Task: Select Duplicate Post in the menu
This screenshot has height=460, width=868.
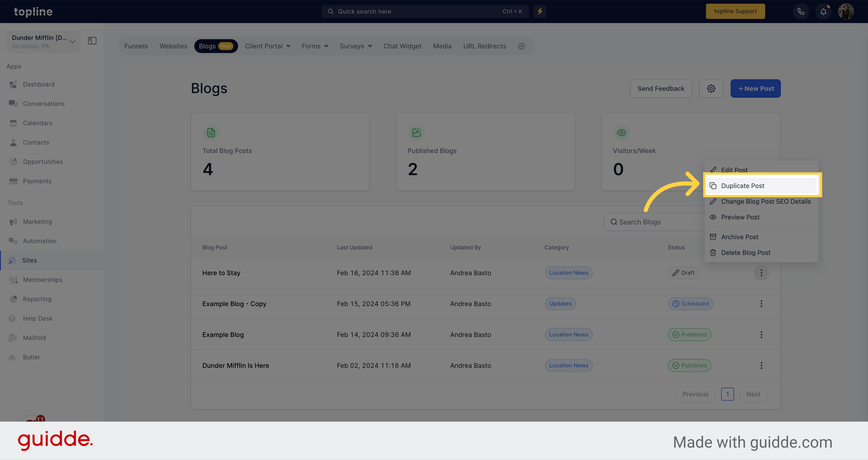Action: pos(761,186)
